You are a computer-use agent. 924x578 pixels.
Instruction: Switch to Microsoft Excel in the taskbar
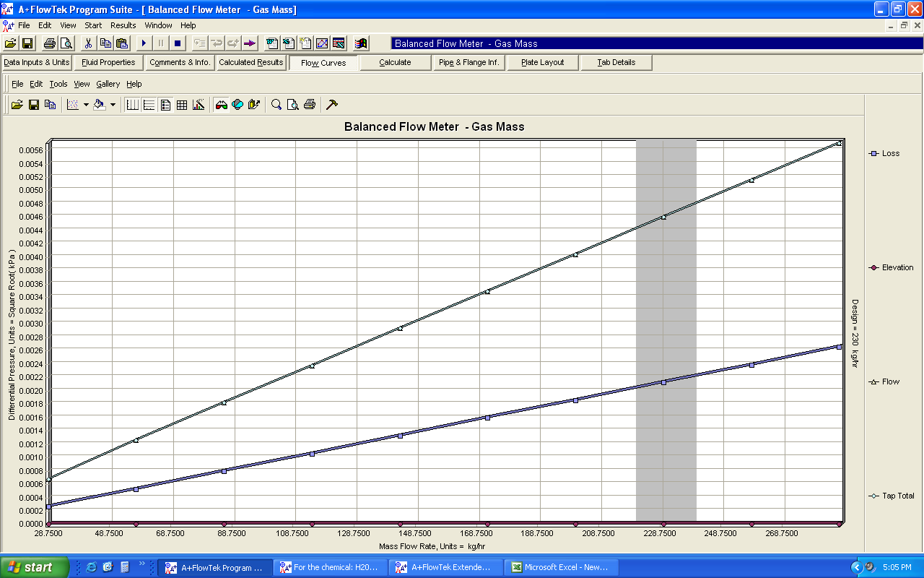[559, 567]
